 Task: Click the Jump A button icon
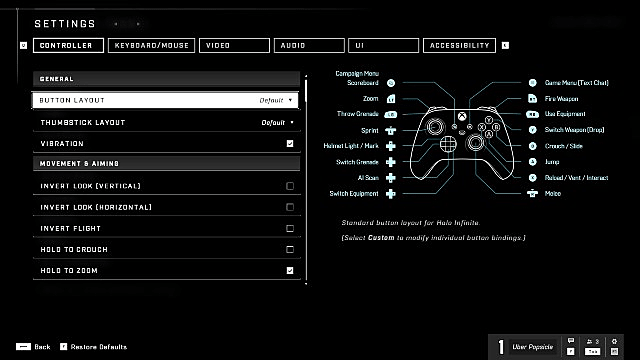[532, 162]
